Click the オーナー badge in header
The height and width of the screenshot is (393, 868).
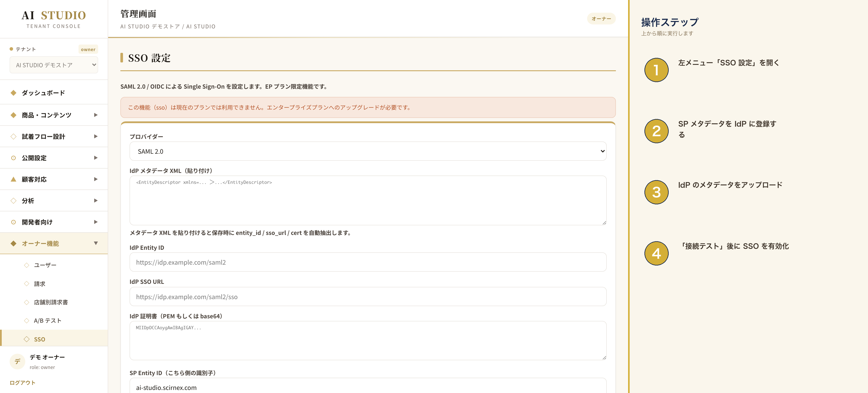[x=601, y=19]
